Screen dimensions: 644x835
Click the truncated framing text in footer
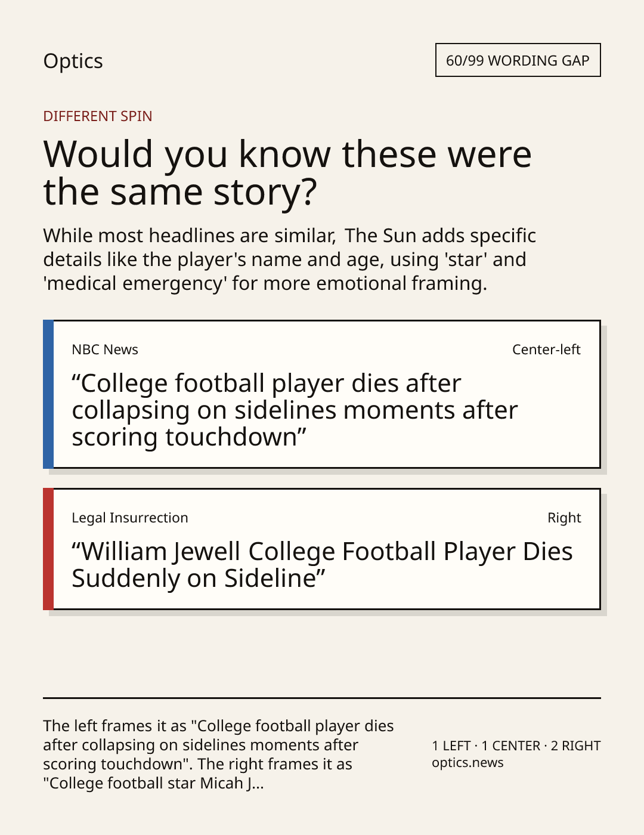[x=218, y=754]
